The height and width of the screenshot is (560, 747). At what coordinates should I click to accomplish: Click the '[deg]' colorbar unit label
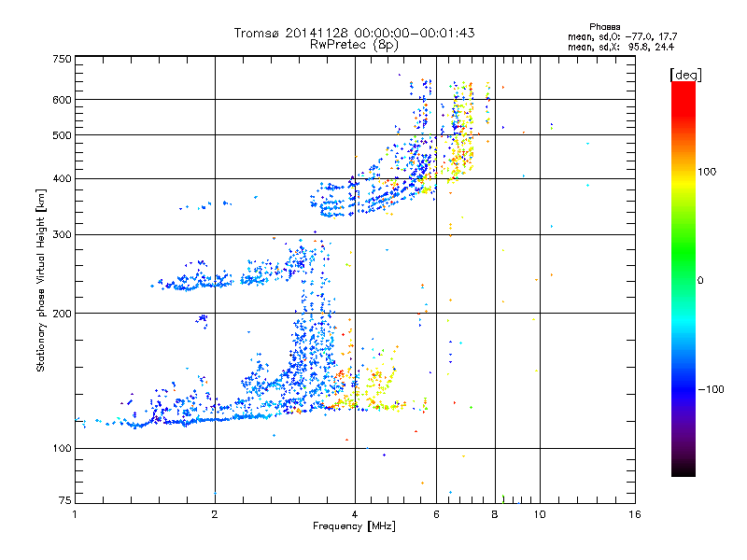click(x=685, y=75)
